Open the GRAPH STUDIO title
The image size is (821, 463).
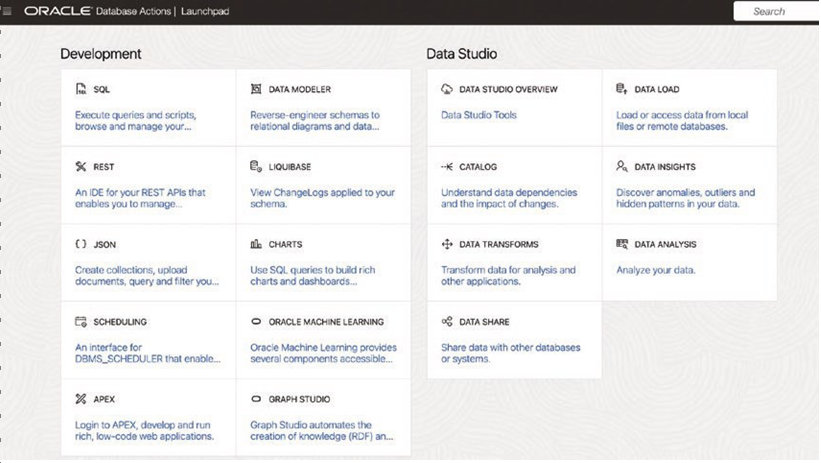[299, 400]
